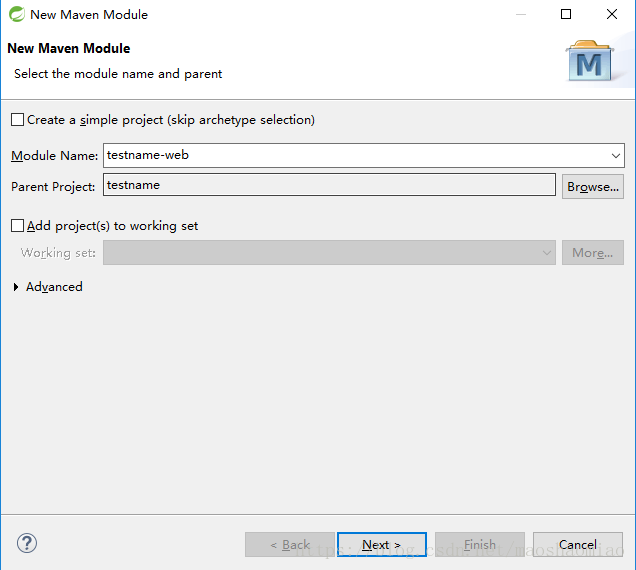The image size is (636, 570).
Task: Click the Spring leaf icon in title bar
Action: [x=17, y=14]
